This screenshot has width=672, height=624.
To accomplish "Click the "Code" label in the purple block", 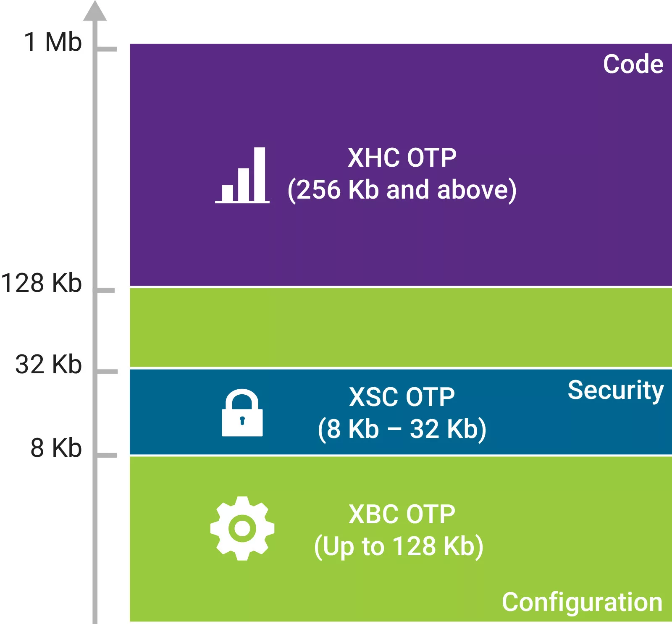I will pyautogui.click(x=633, y=64).
